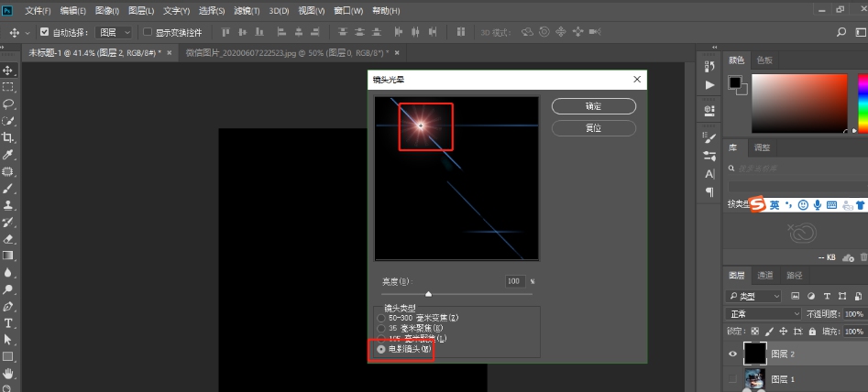Select the Eyedropper tool
This screenshot has height=392, width=868.
point(8,154)
